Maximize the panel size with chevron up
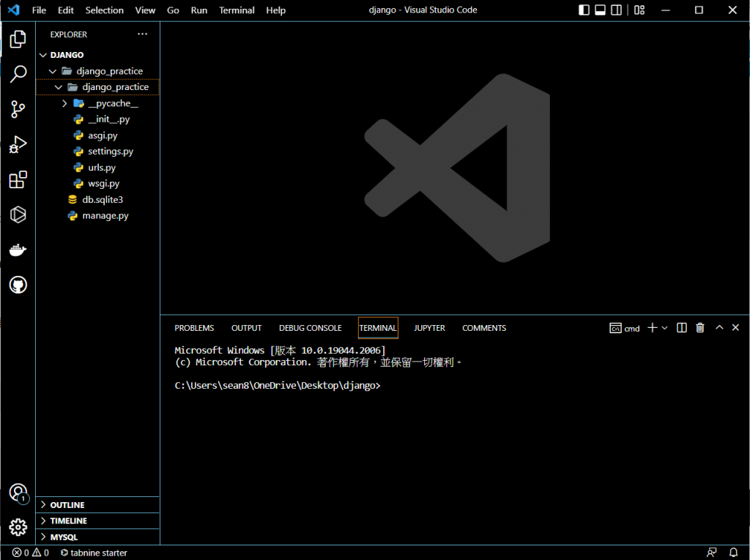 (719, 328)
